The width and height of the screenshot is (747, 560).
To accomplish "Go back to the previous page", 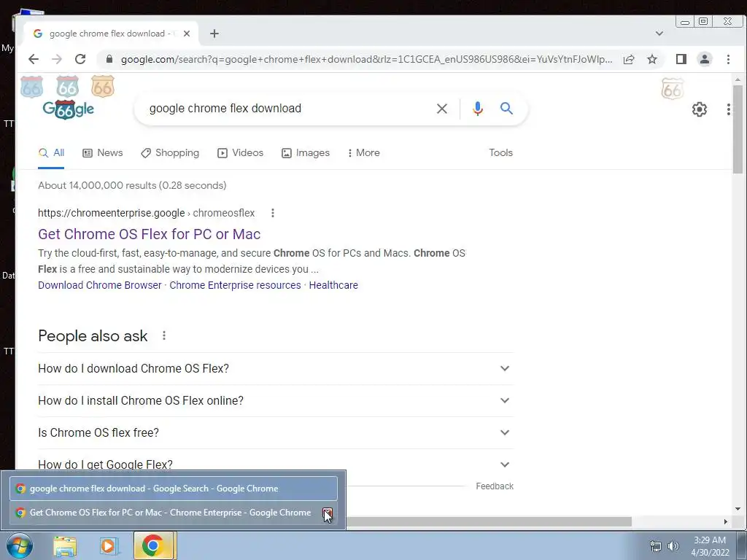I will [34, 59].
